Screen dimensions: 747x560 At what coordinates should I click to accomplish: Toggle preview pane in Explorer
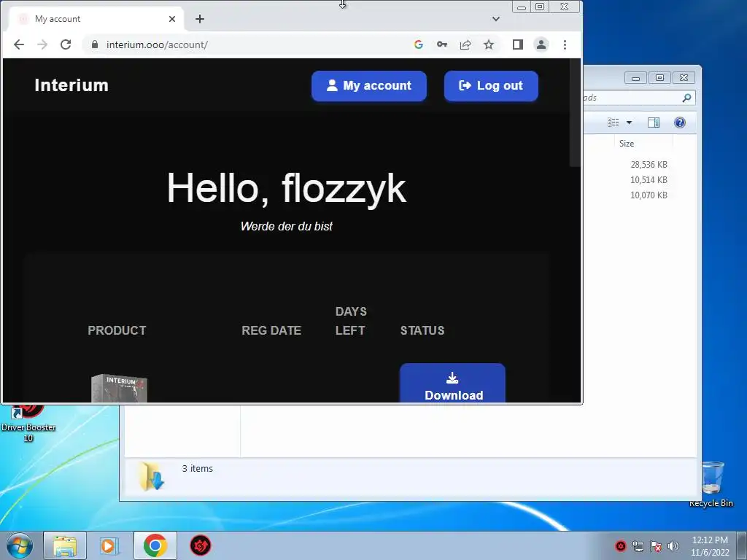tap(654, 122)
